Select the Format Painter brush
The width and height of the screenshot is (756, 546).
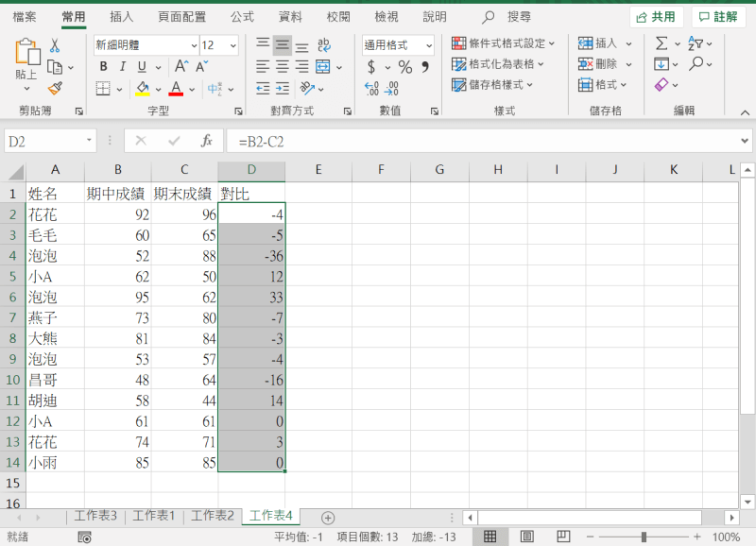coord(55,88)
